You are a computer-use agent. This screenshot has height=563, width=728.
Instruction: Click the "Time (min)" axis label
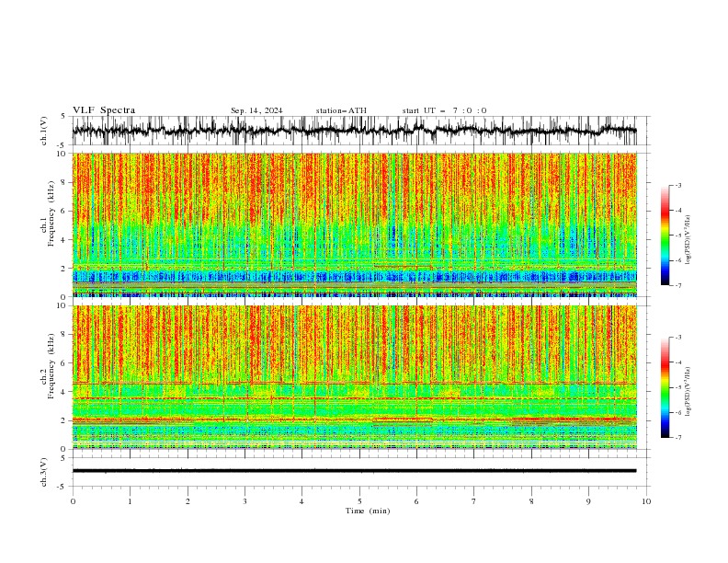[368, 511]
